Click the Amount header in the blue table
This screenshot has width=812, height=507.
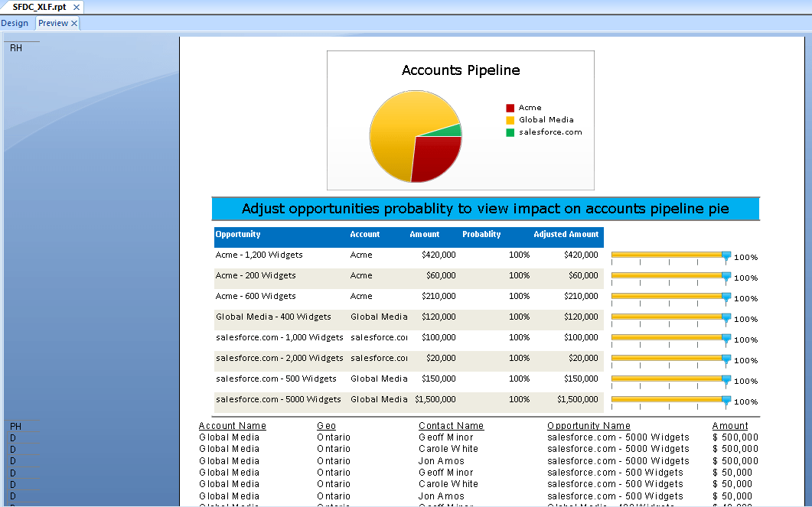pos(425,234)
